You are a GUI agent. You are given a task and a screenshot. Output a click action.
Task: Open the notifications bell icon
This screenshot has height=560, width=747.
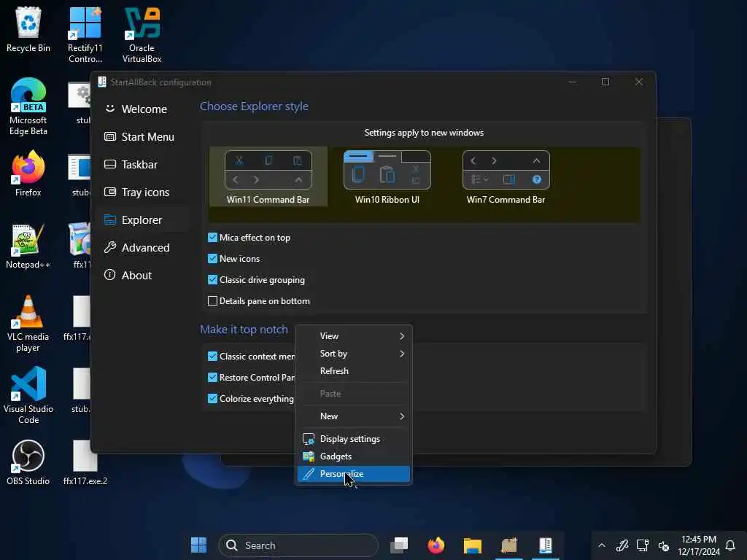point(729,545)
